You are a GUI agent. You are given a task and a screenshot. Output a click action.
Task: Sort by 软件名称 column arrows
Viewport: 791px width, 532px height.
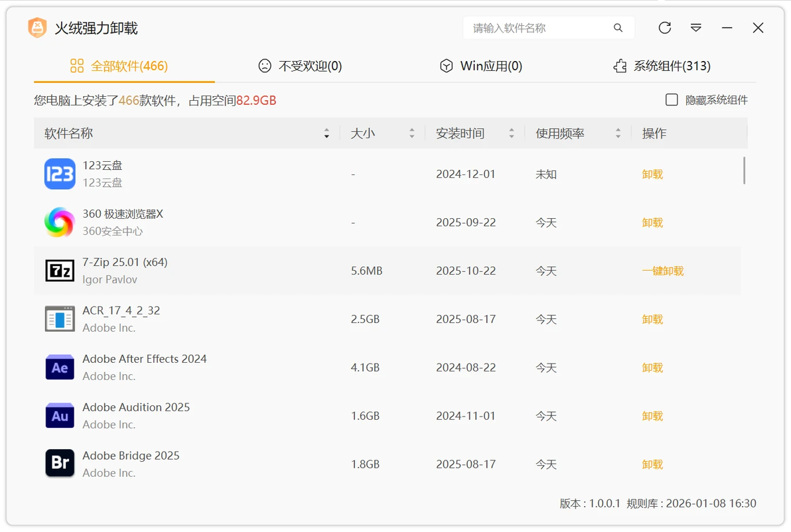(x=326, y=133)
